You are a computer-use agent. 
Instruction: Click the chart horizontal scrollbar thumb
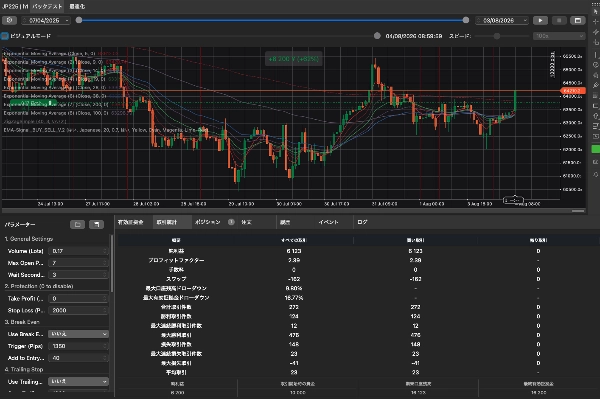(x=578, y=211)
